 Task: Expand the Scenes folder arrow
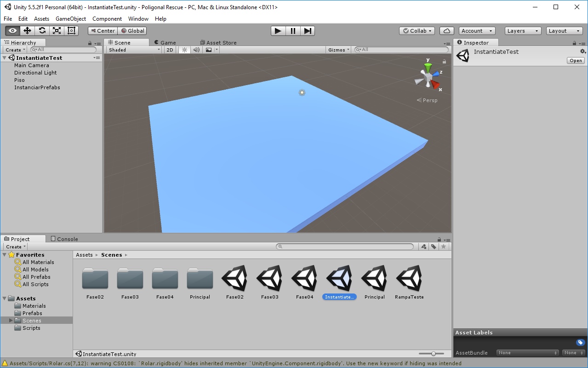click(11, 321)
